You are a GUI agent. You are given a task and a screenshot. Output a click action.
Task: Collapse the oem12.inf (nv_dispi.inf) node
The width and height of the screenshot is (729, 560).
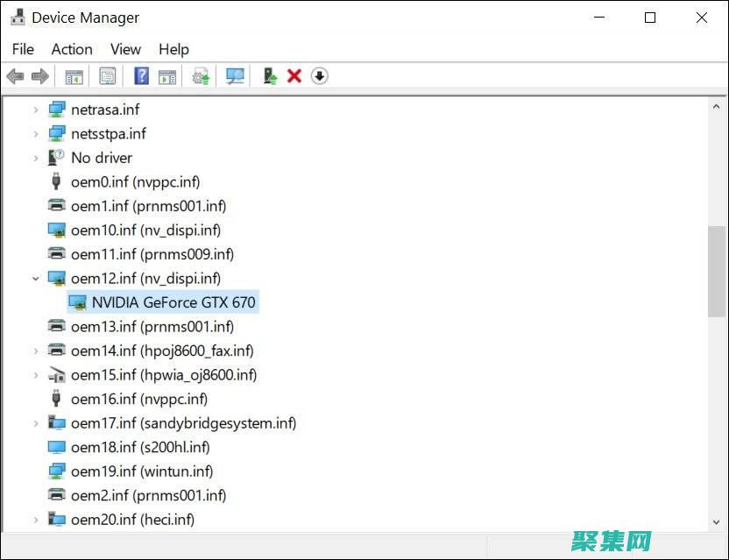coord(36,279)
